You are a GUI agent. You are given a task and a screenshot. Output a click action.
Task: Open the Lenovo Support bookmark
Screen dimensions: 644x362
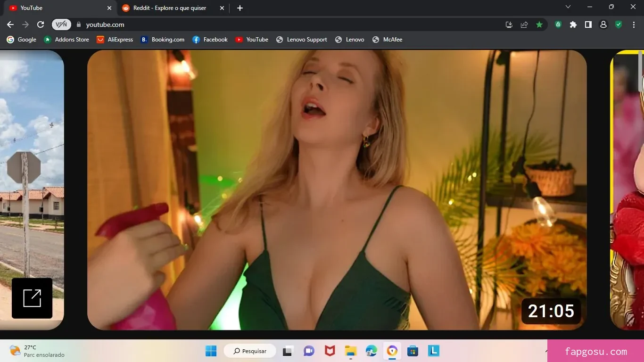pos(302,40)
